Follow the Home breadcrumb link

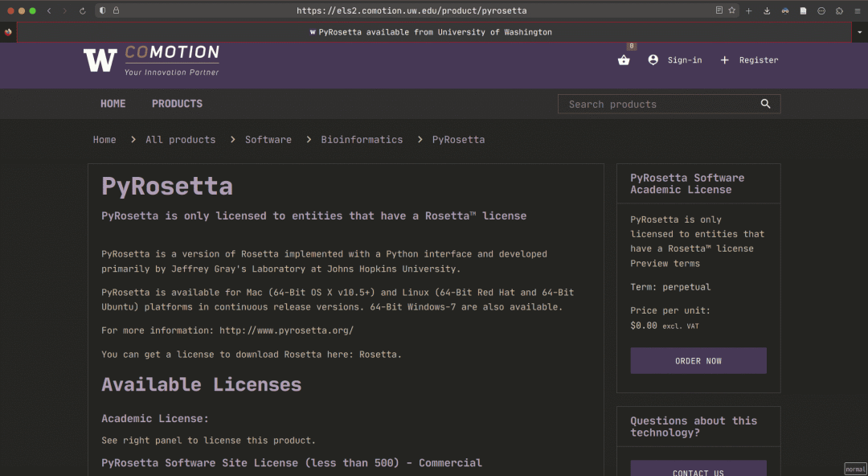tap(104, 140)
